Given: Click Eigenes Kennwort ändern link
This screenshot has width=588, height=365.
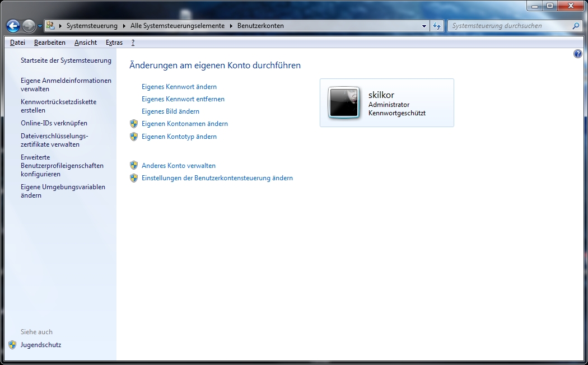Looking at the screenshot, I should (x=179, y=87).
